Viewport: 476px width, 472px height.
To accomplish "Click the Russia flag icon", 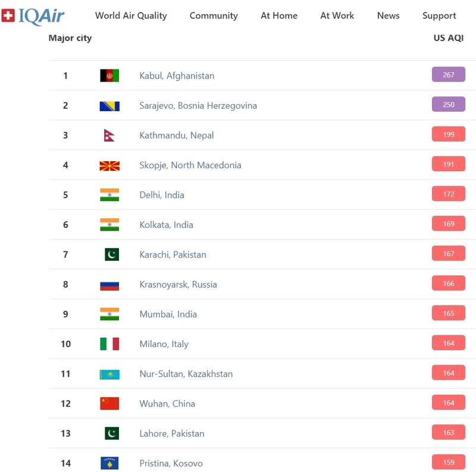I will [109, 285].
